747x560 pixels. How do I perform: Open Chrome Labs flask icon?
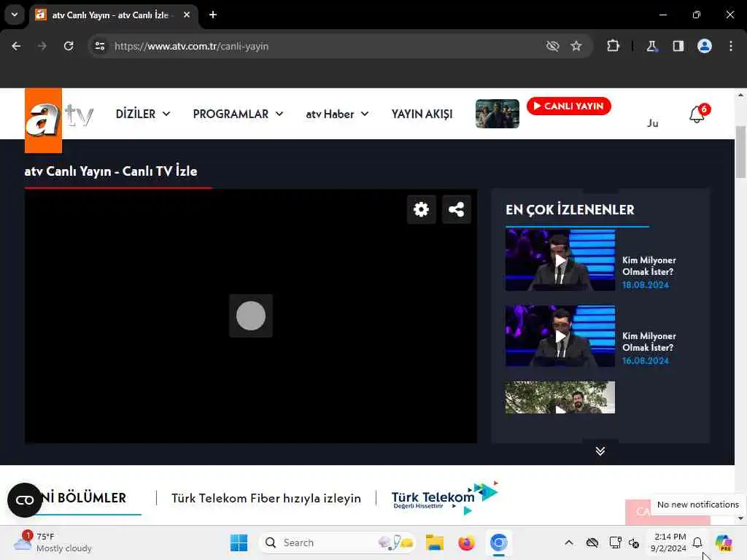point(651,46)
